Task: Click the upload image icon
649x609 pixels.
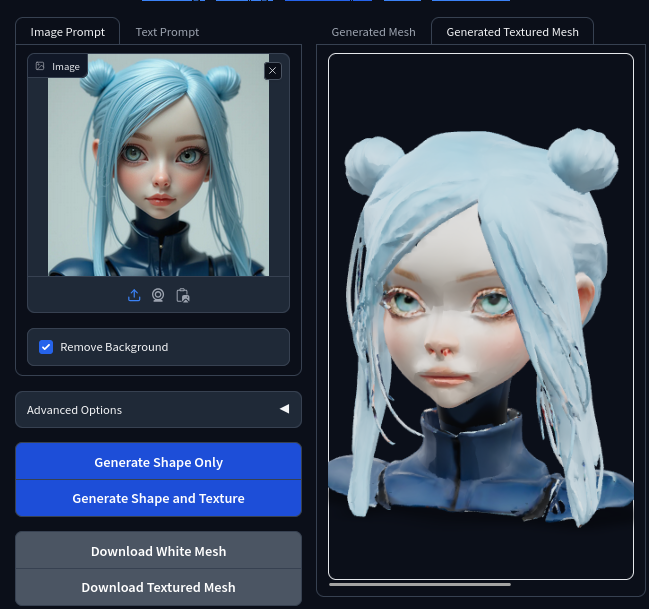Action: pos(134,295)
